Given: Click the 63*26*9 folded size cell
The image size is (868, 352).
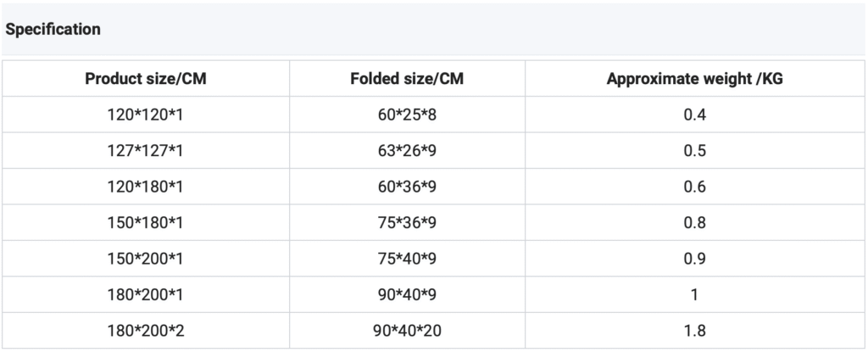Looking at the screenshot, I should point(407,151).
